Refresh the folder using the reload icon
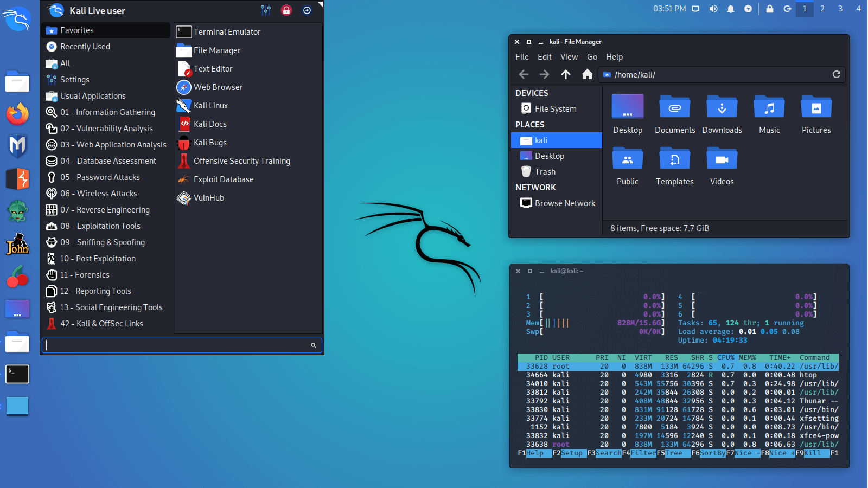 point(837,74)
